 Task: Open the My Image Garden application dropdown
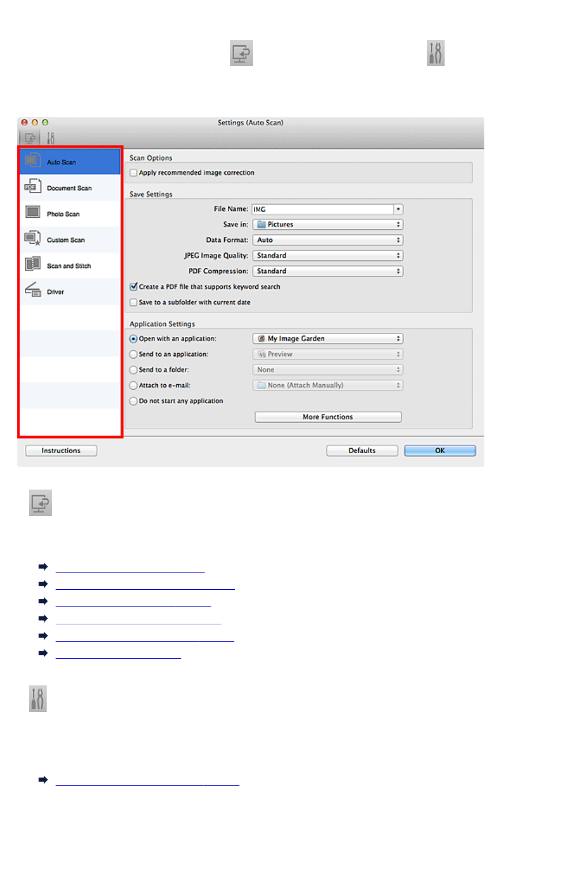[328, 339]
